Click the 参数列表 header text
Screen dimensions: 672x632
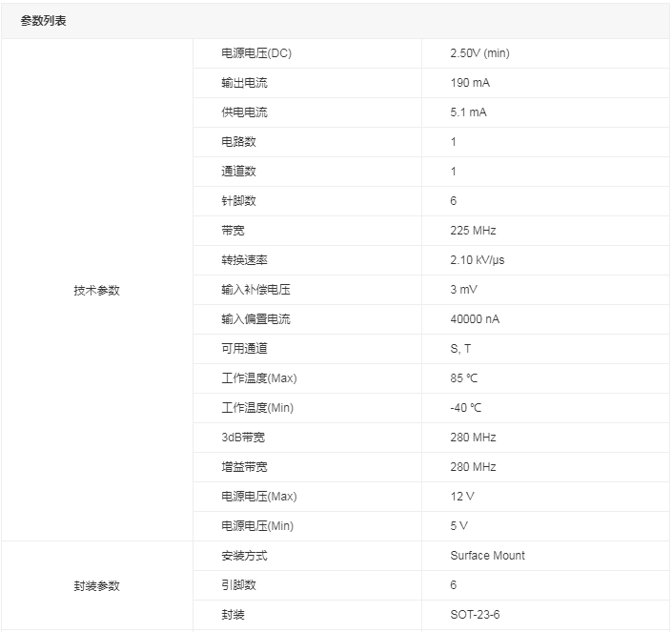click(x=43, y=21)
